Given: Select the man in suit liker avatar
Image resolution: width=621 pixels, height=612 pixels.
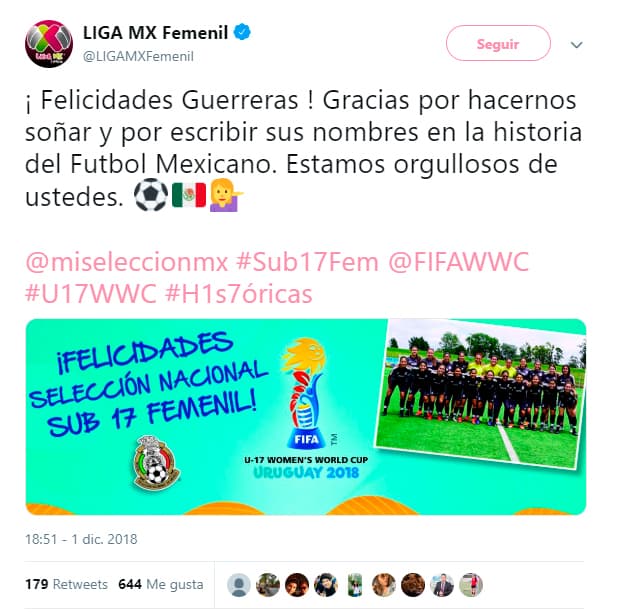Looking at the screenshot, I should pos(442,585).
